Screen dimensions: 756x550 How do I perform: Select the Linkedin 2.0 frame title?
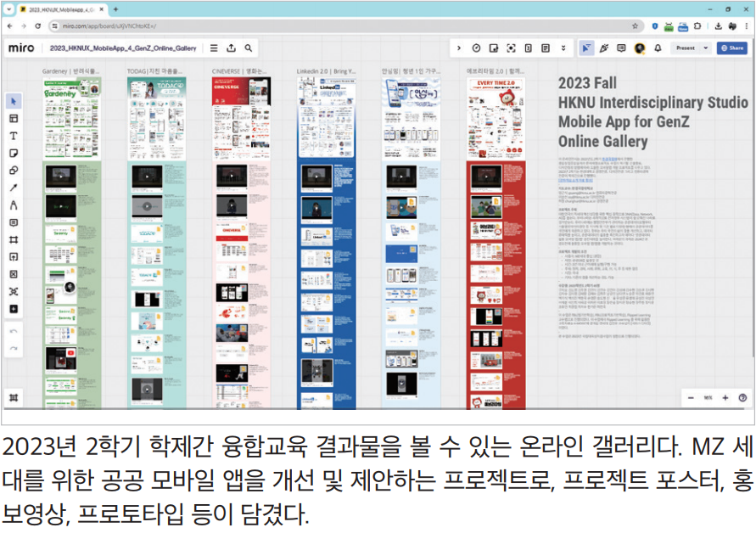[326, 71]
